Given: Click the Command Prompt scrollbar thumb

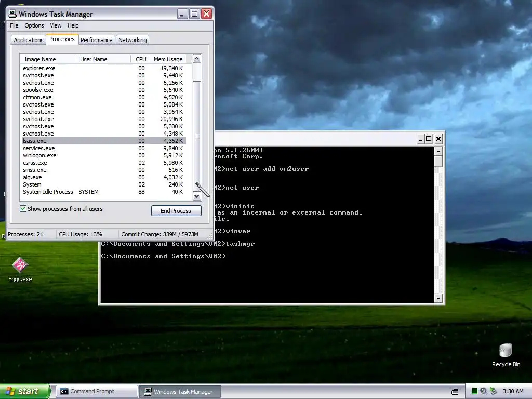Looking at the screenshot, I should click(x=438, y=161).
